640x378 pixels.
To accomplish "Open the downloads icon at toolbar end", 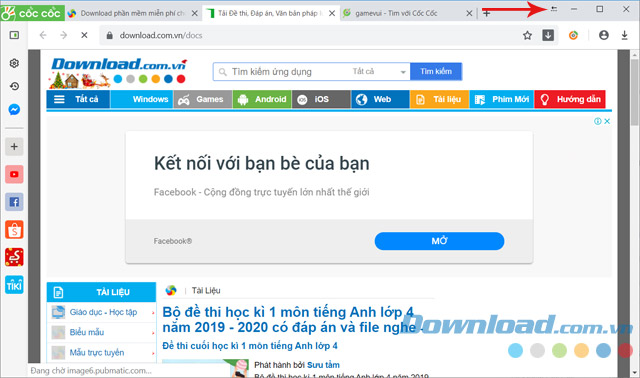I will [624, 36].
